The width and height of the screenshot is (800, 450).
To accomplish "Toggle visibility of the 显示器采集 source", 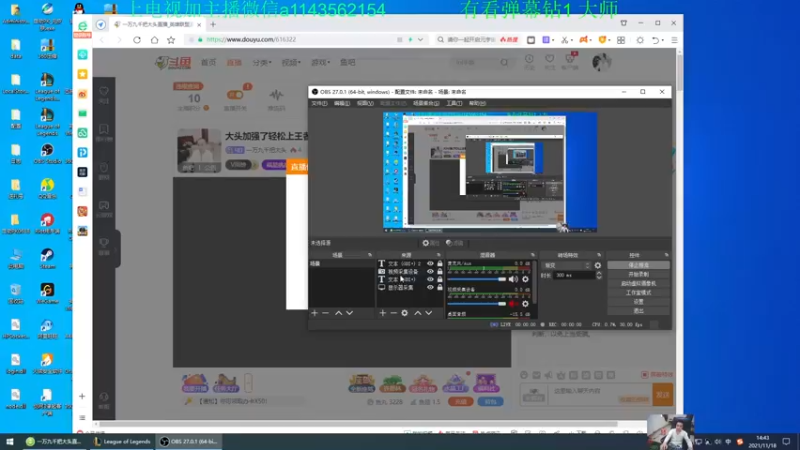I will click(430, 287).
